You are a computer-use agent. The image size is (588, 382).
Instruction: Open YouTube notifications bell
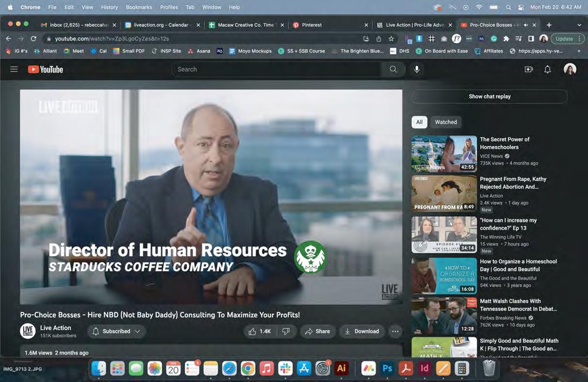tap(548, 69)
